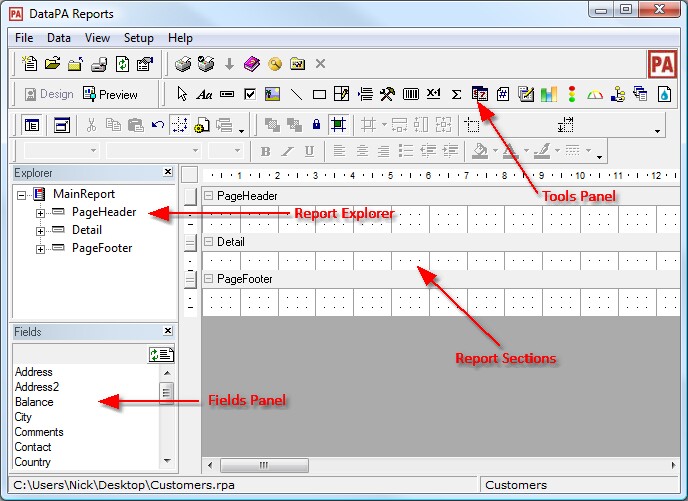The height and width of the screenshot is (501, 688).
Task: Collapse the MainReport tree node
Action: pos(22,195)
